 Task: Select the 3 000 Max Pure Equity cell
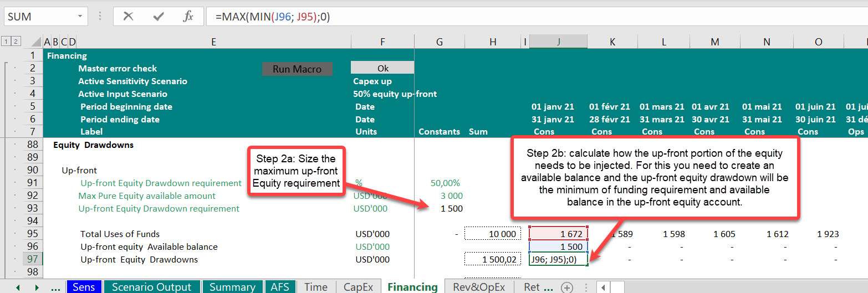440,196
